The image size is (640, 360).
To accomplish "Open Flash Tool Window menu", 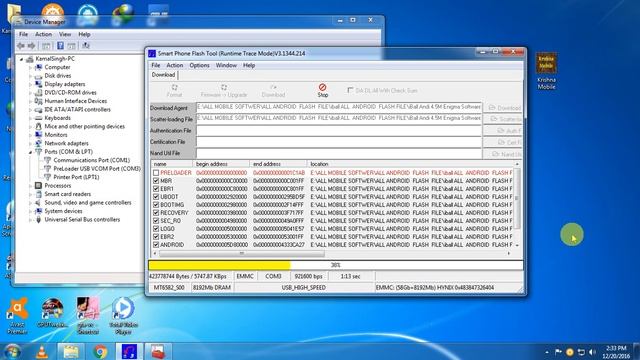I will [x=226, y=65].
